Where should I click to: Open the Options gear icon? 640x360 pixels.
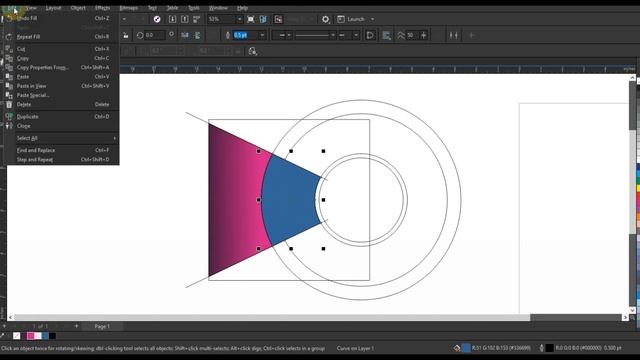coord(325,19)
